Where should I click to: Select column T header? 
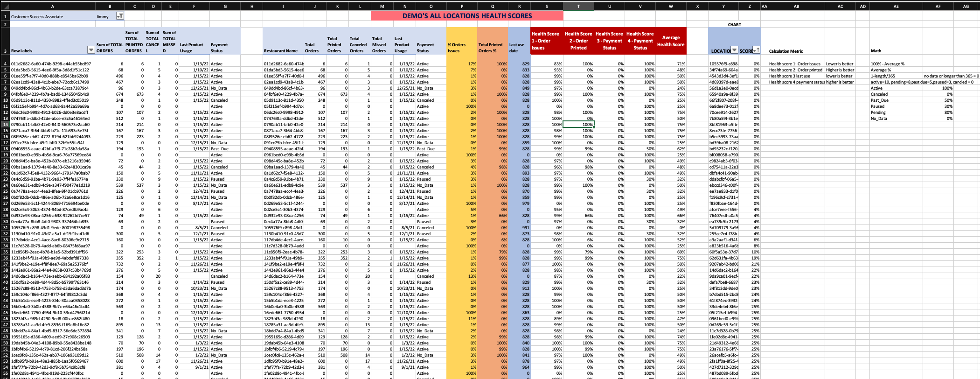point(578,7)
